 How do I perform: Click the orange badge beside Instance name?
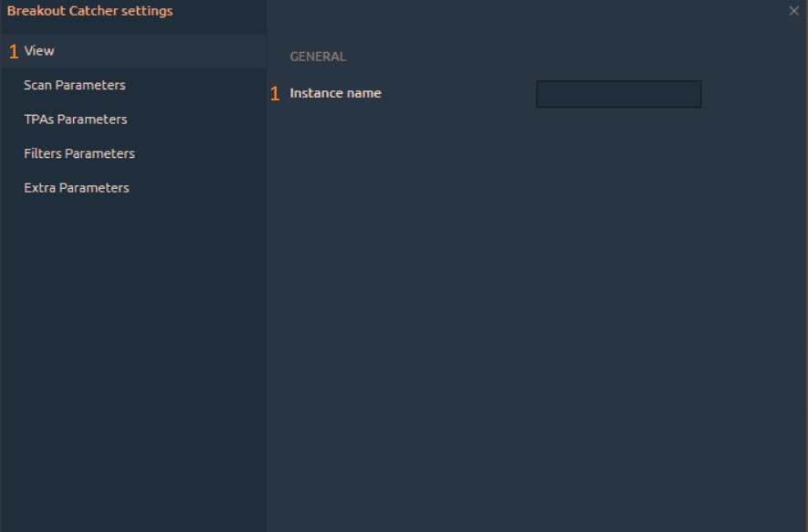275,94
